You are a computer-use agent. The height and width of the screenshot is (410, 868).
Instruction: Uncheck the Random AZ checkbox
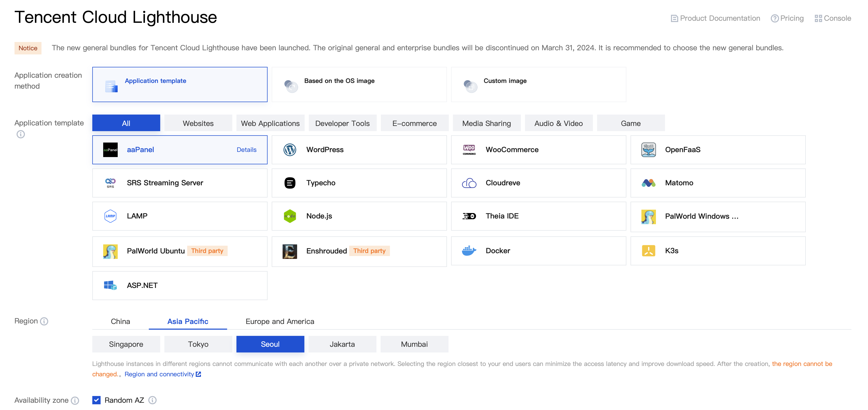[96, 400]
